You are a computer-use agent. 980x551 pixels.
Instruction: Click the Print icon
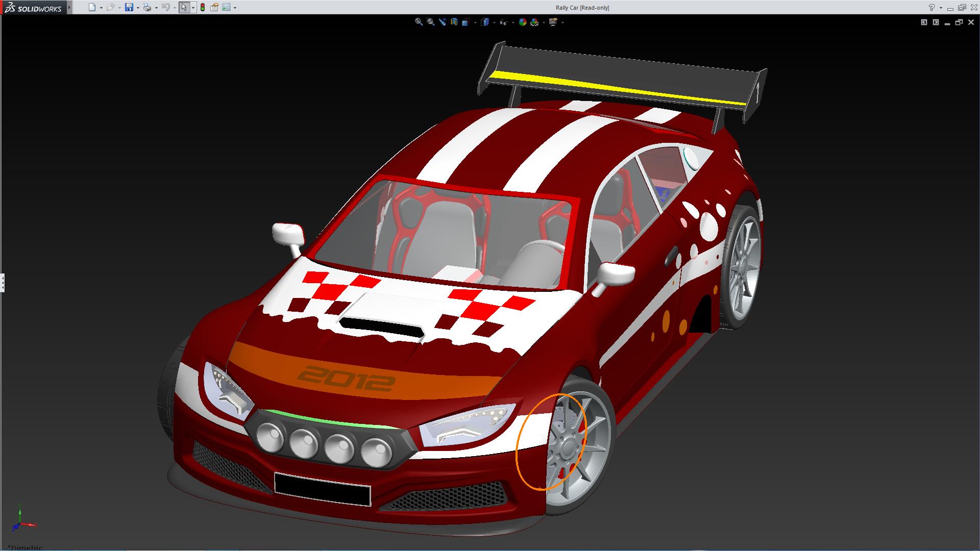point(147,7)
